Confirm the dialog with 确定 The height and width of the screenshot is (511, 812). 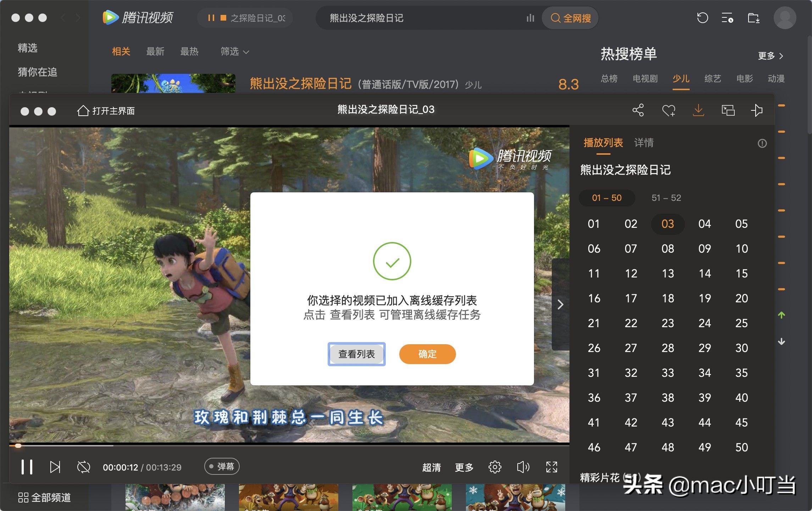[x=427, y=354]
